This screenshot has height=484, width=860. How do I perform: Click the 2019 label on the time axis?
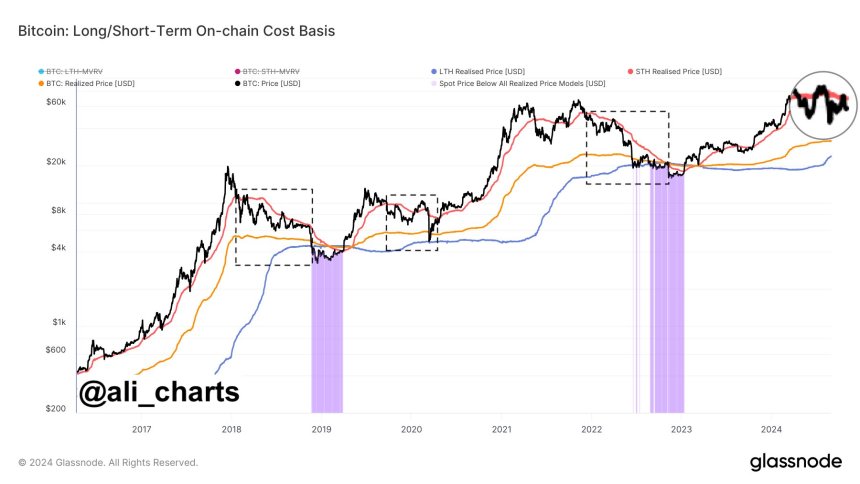(x=321, y=428)
